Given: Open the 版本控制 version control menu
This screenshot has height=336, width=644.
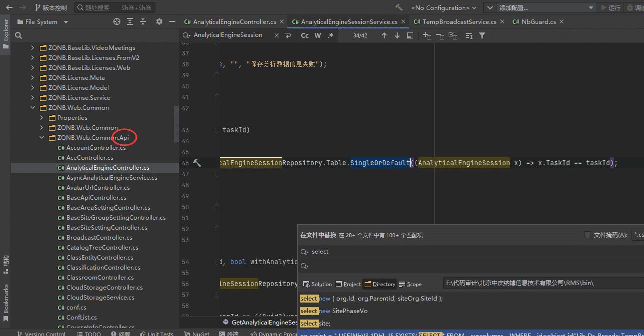Looking at the screenshot, I should tap(50, 7).
